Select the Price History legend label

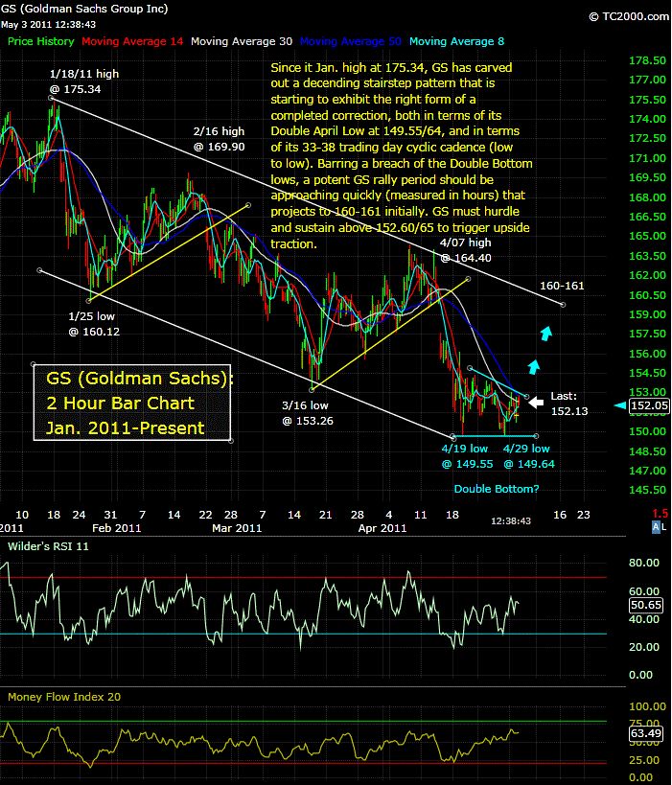pos(40,41)
